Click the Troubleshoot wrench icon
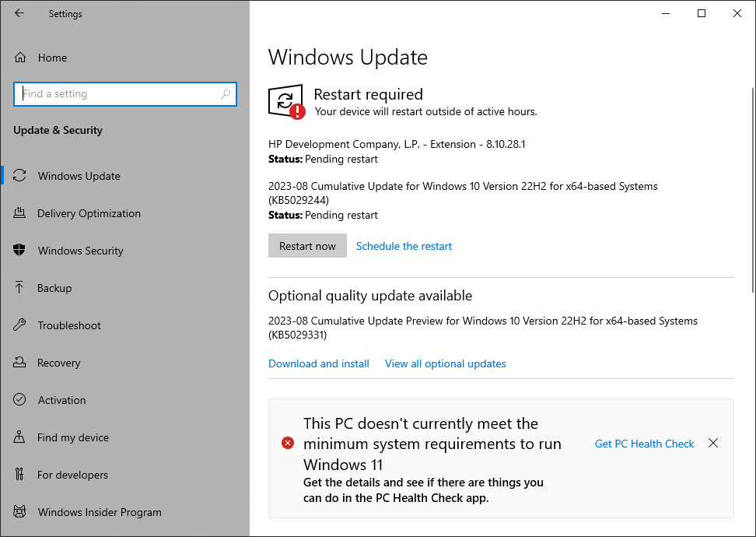The image size is (756, 537). pyautogui.click(x=20, y=325)
